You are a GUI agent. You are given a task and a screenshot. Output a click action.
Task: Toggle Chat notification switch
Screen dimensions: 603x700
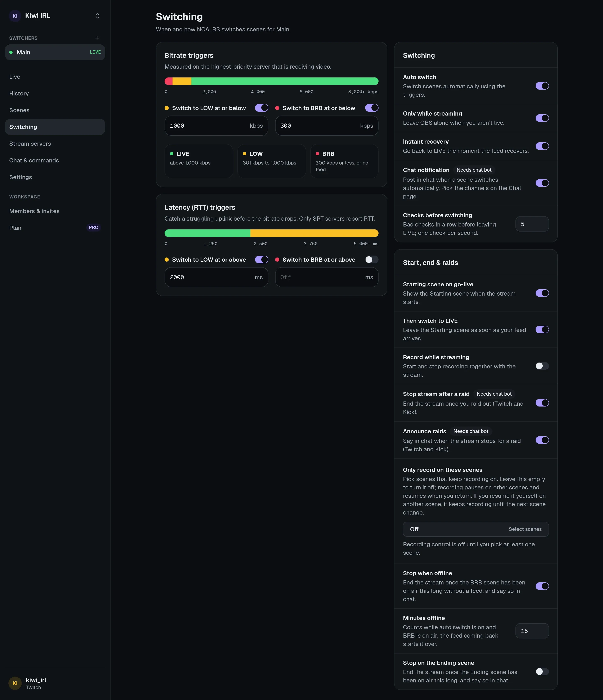tap(542, 183)
